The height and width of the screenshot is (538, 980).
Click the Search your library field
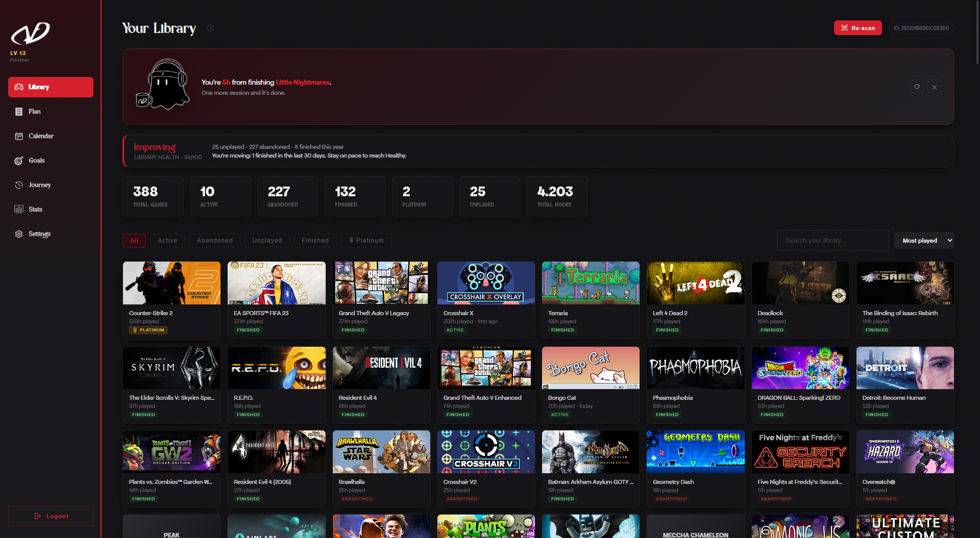[x=833, y=241]
